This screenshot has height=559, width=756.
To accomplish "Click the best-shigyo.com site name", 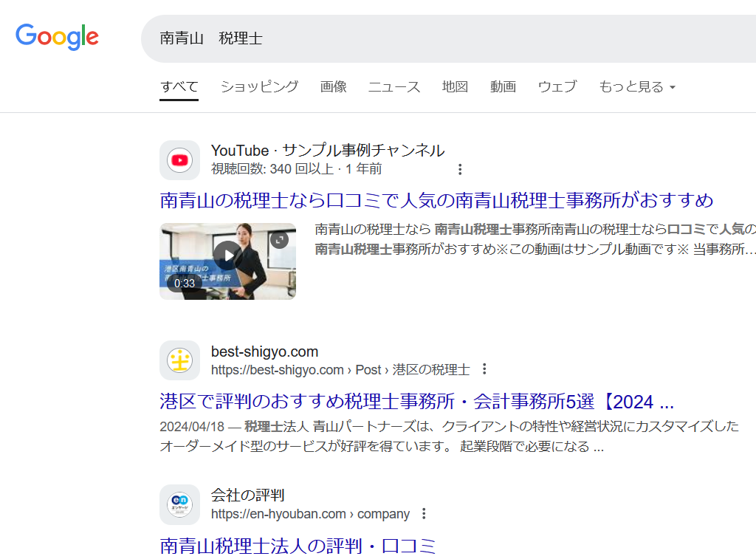I will (x=265, y=352).
